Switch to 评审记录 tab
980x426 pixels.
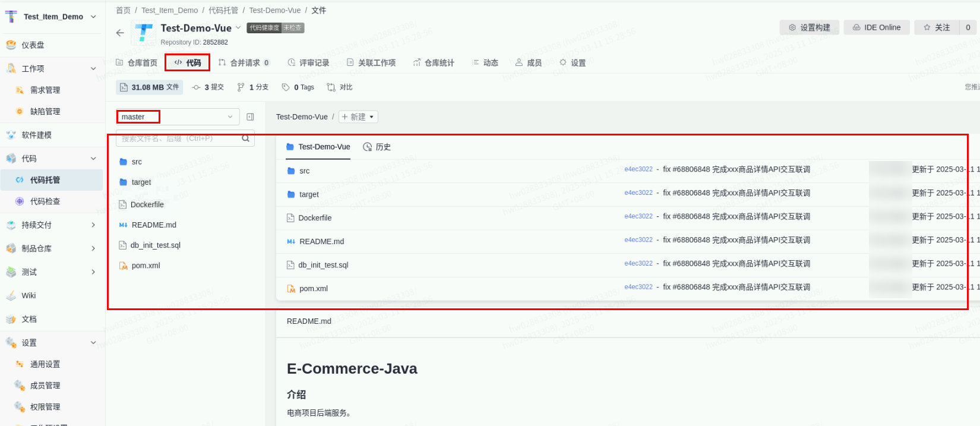(x=308, y=62)
